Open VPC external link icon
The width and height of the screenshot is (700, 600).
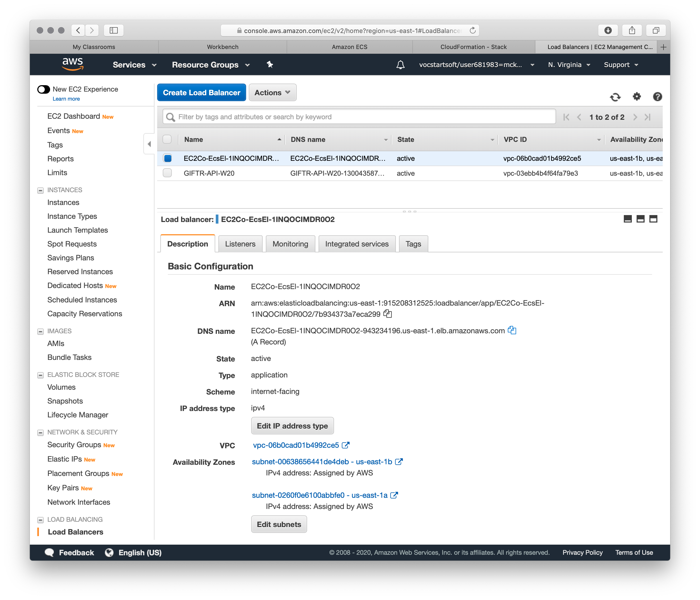345,445
